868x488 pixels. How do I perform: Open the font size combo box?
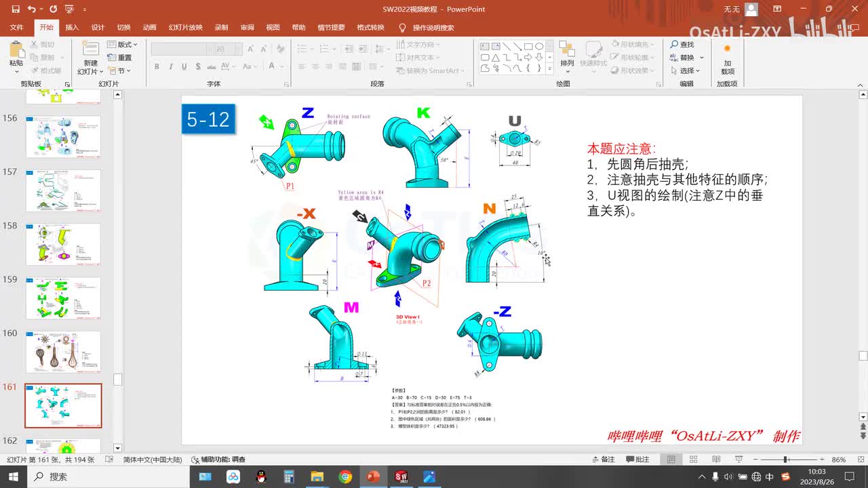pos(229,49)
